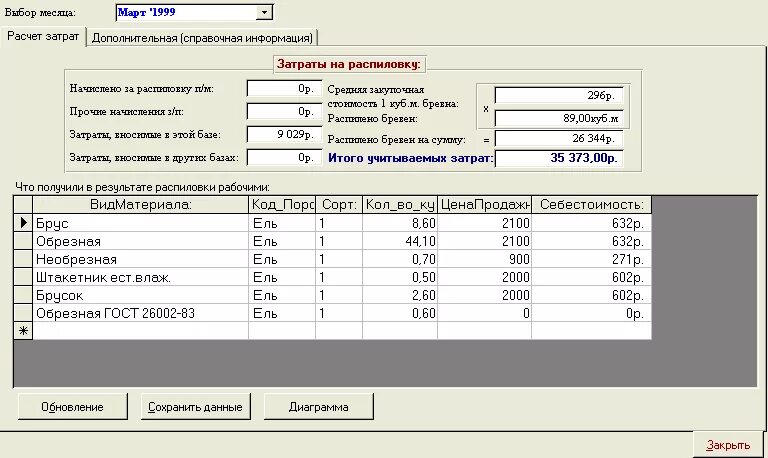This screenshot has height=458, width=768.
Task: Click the Прочие начисления з/п field
Action: click(284, 112)
